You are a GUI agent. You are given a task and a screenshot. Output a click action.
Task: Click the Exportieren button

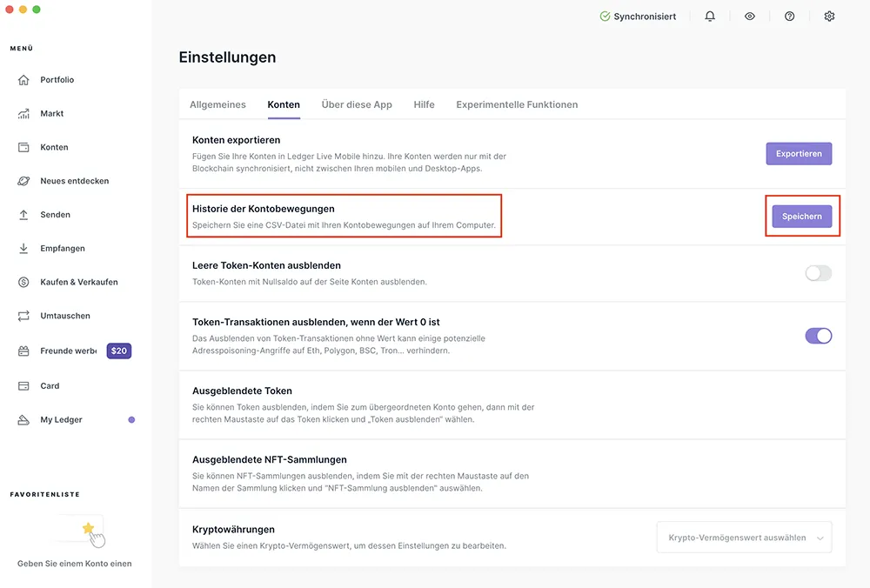coord(799,154)
